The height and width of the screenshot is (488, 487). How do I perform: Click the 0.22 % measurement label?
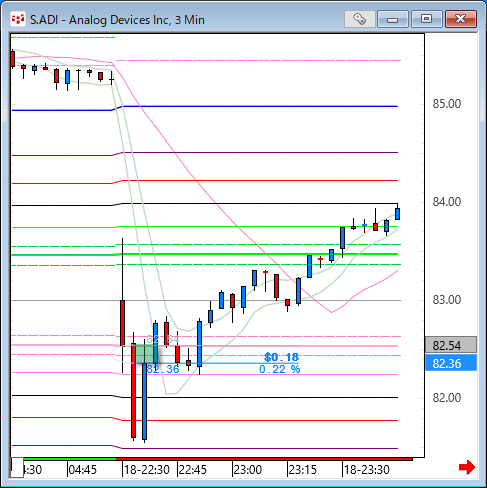[280, 369]
